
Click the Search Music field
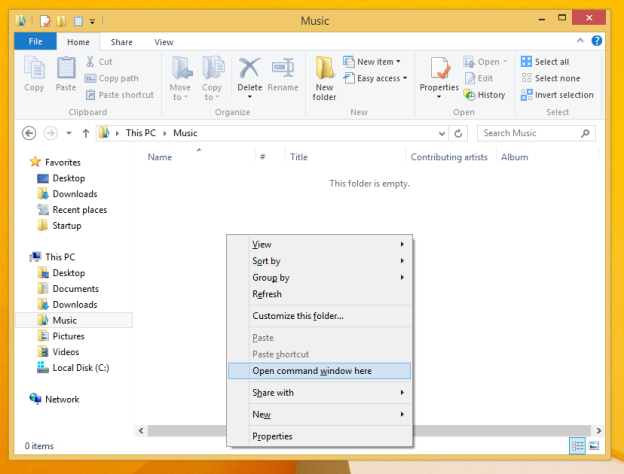coord(536,133)
